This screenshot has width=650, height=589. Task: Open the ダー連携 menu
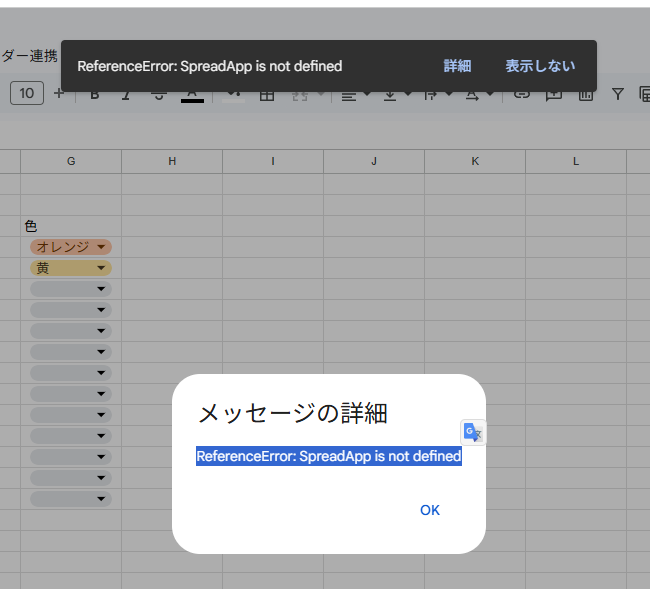tap(30, 56)
